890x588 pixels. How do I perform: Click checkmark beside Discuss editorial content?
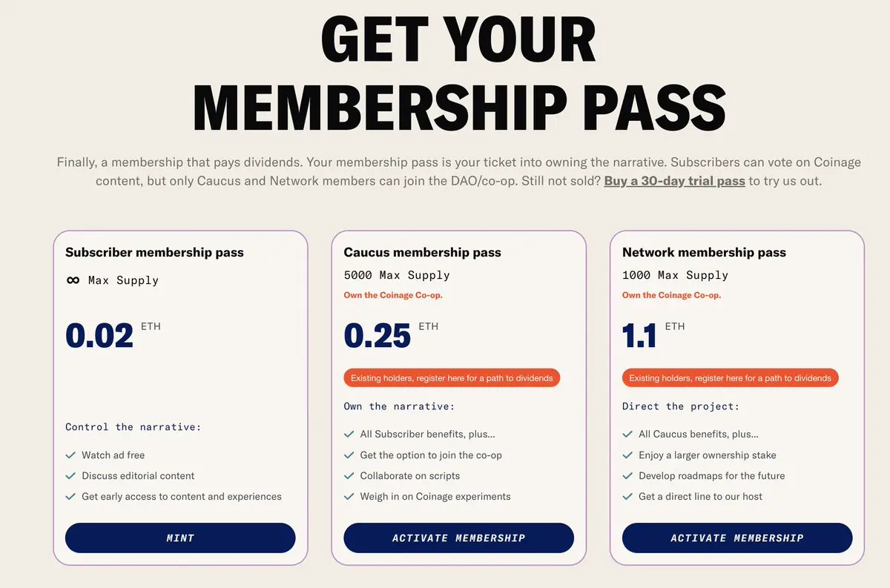click(x=70, y=476)
